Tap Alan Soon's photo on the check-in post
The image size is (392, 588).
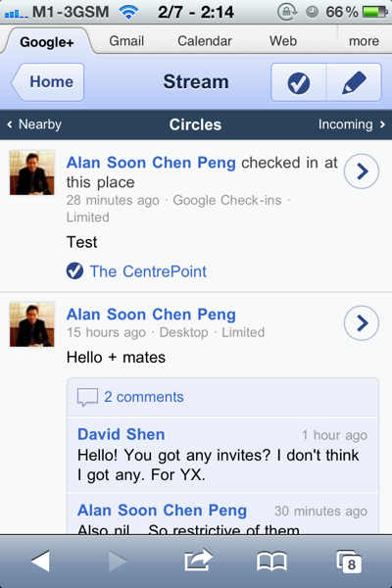tap(32, 172)
